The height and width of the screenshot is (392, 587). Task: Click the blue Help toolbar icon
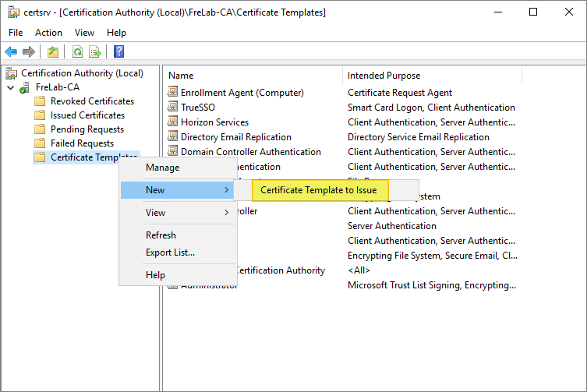point(119,52)
